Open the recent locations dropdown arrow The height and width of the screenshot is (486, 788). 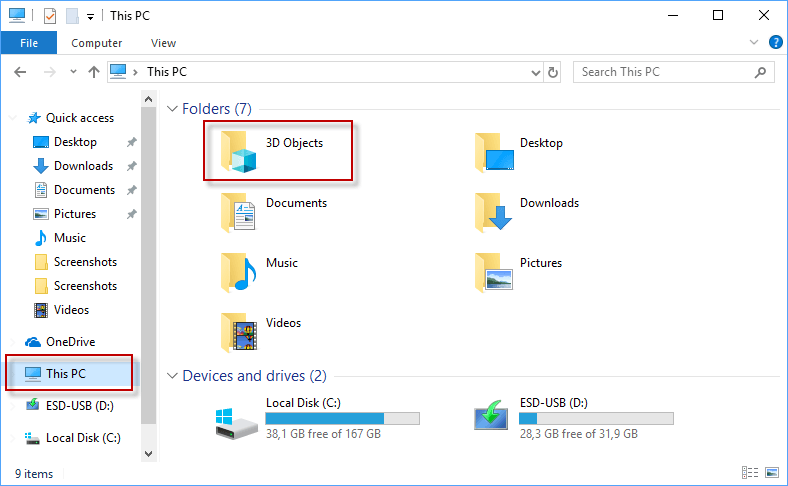[x=72, y=72]
